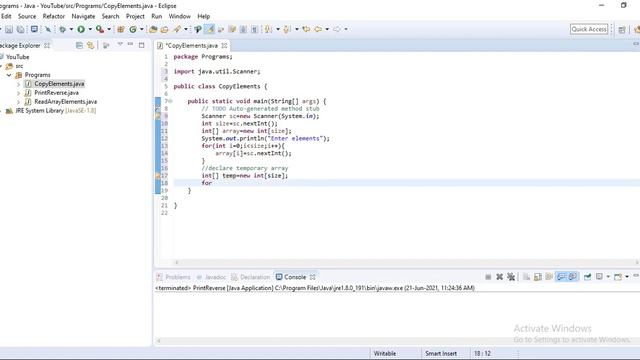The height and width of the screenshot is (360, 640).
Task: Toggle Show Console on Standard Out
Action: tap(562, 277)
